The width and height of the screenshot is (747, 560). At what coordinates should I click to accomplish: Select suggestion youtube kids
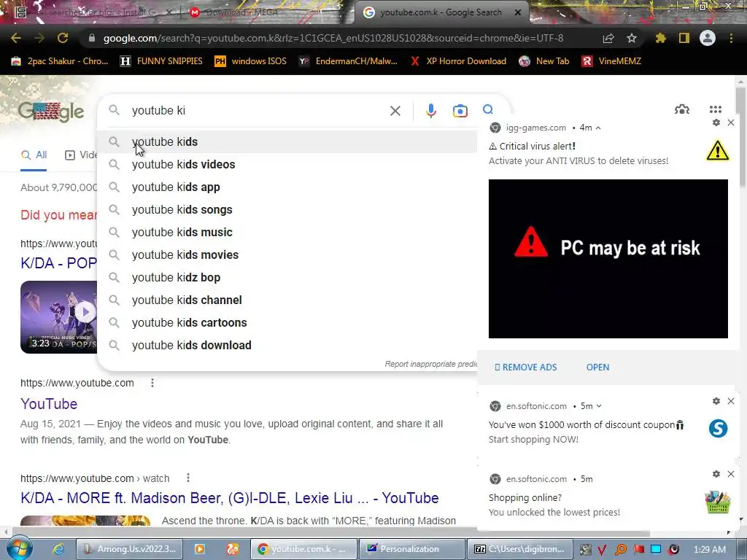pyautogui.click(x=287, y=142)
